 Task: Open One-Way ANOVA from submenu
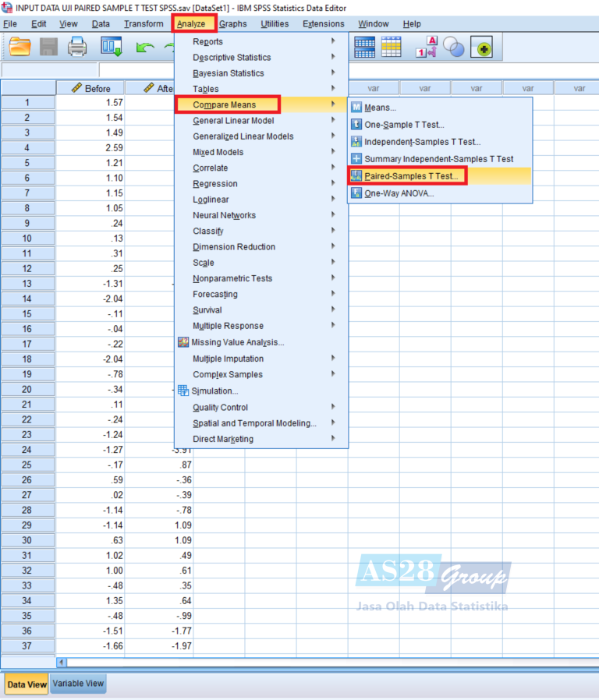click(x=399, y=193)
